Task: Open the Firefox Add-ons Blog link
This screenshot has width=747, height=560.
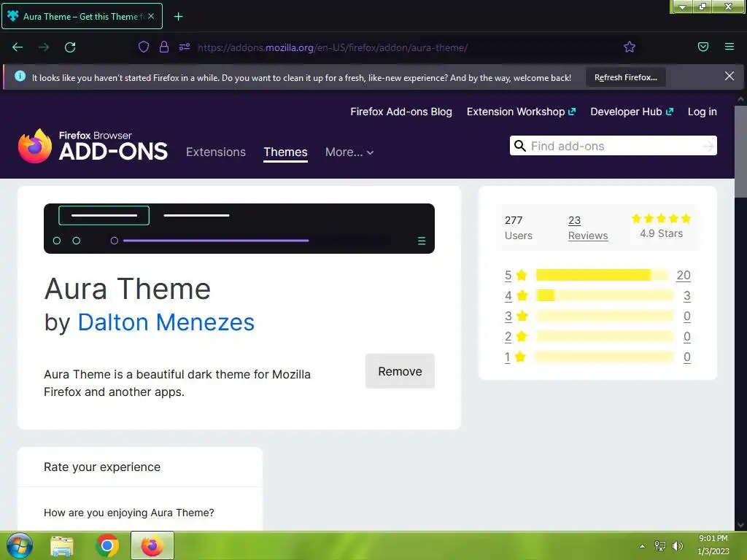Action: point(401,112)
